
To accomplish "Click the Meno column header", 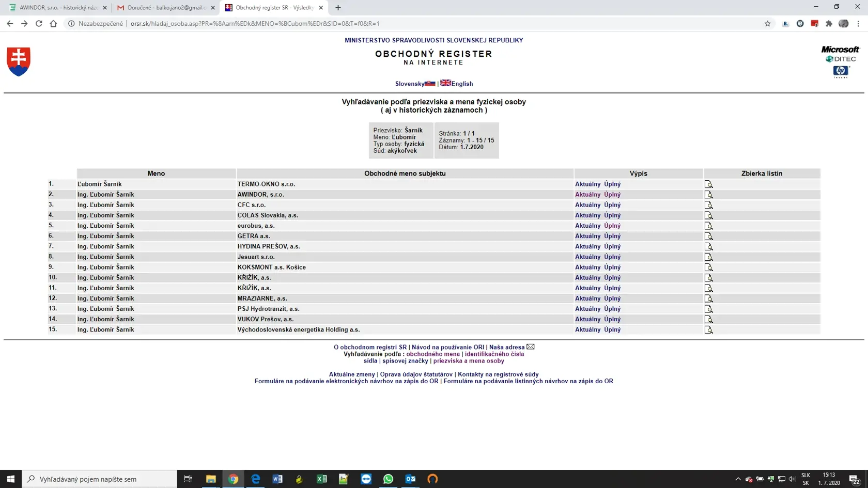I will (x=156, y=174).
